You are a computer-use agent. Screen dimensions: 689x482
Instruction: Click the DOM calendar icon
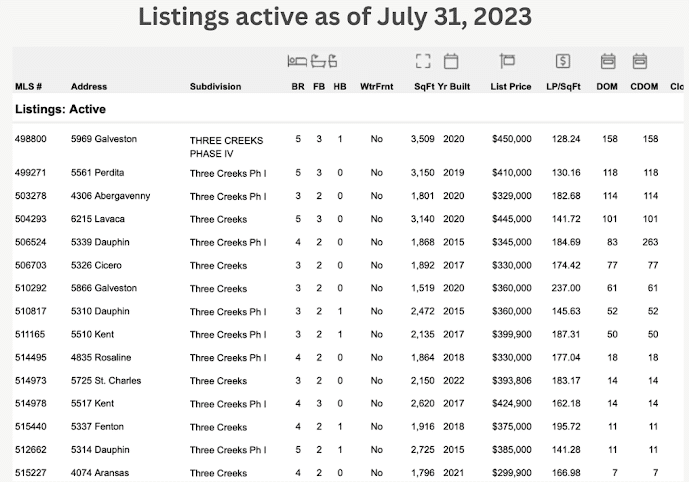coord(608,62)
